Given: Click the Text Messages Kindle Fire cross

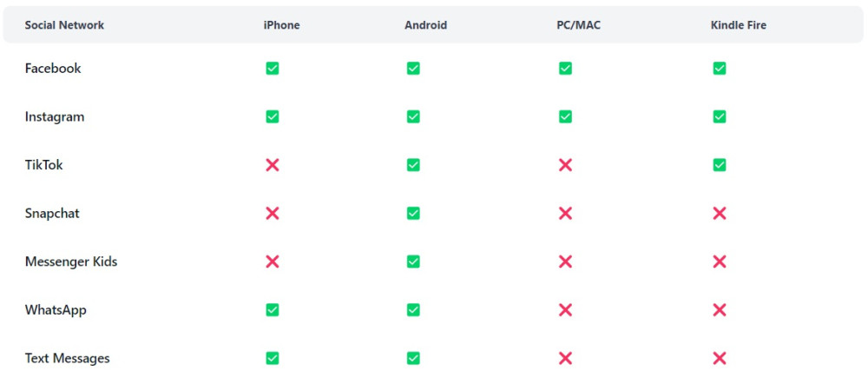Looking at the screenshot, I should pyautogui.click(x=719, y=358).
